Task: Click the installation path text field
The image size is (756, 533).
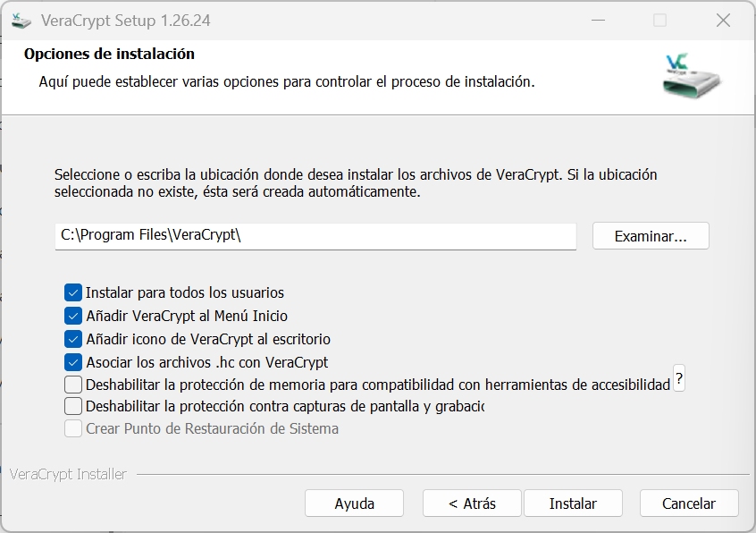Action: click(315, 236)
